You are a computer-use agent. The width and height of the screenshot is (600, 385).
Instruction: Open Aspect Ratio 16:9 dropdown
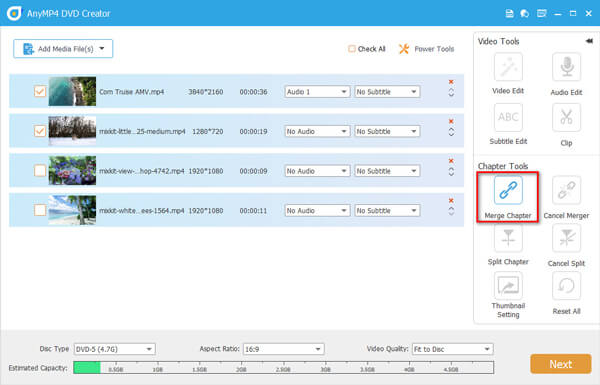(284, 349)
